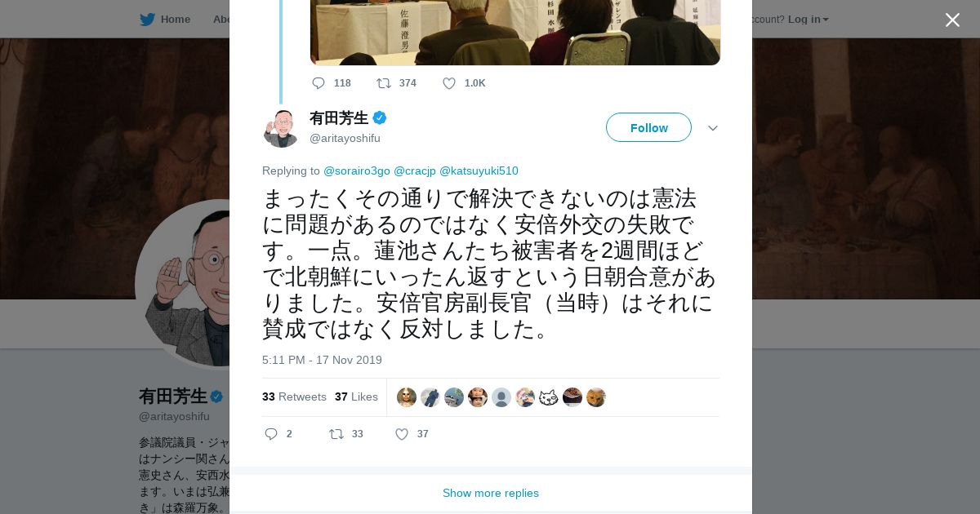Open the @cracjp mention link
Image resolution: width=980 pixels, height=514 pixels.
click(x=415, y=171)
